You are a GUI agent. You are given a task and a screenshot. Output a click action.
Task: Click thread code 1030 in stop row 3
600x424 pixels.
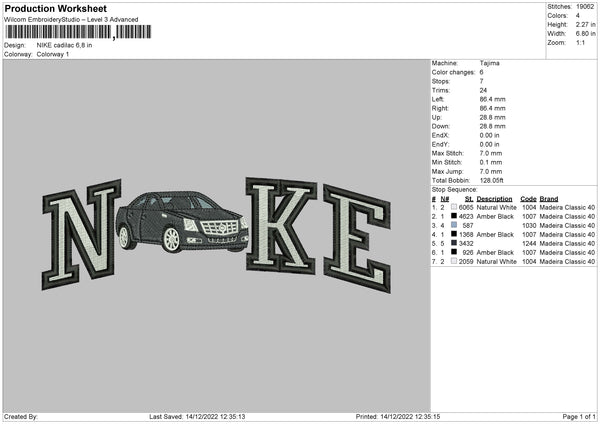point(529,225)
